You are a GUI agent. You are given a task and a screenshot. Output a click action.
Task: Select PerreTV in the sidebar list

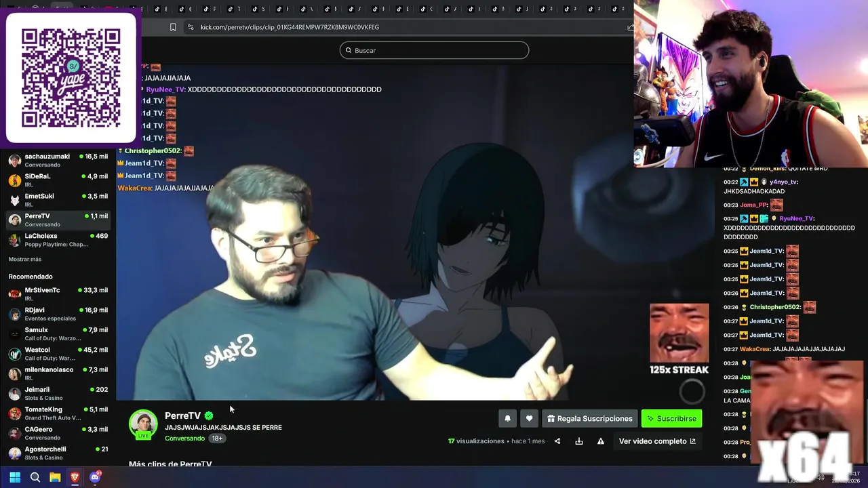click(58, 220)
